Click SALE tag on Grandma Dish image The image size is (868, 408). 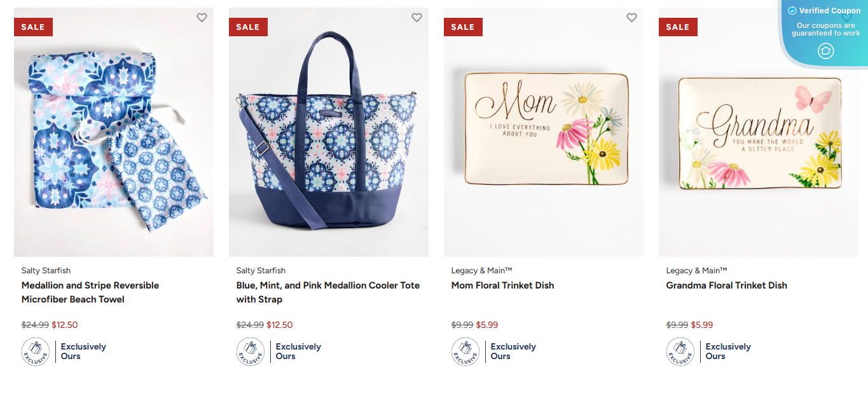click(678, 27)
